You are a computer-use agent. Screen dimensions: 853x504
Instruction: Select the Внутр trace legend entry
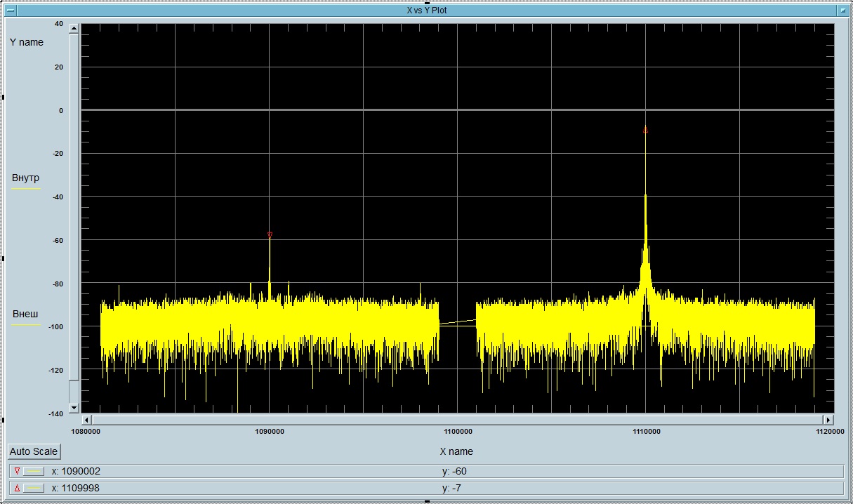pyautogui.click(x=26, y=178)
